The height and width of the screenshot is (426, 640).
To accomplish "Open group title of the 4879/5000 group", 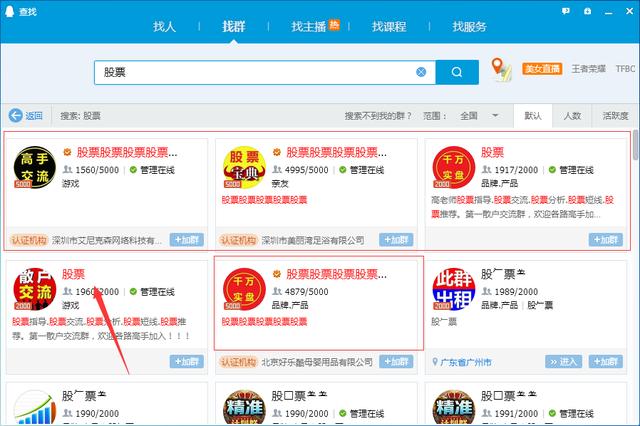I will coord(336,274).
